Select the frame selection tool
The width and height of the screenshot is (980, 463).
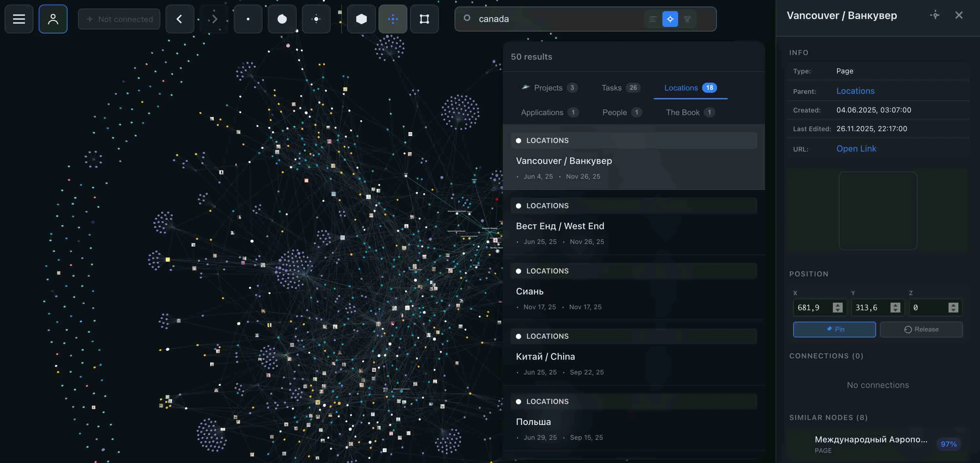424,19
